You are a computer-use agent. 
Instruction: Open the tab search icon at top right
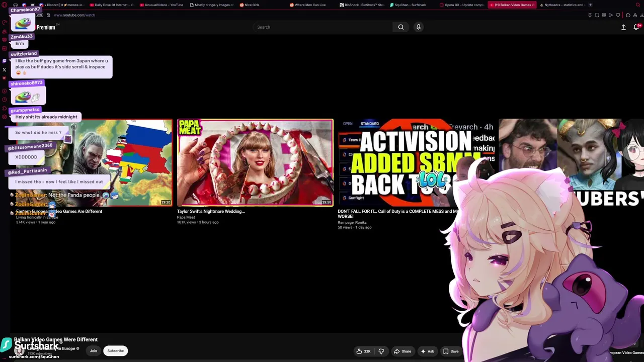[x=637, y=5]
